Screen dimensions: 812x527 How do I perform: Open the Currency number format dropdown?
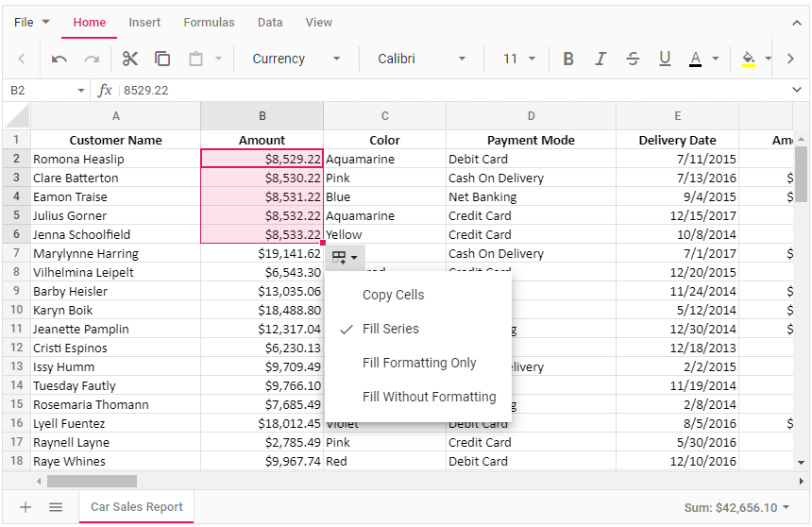tap(296, 59)
